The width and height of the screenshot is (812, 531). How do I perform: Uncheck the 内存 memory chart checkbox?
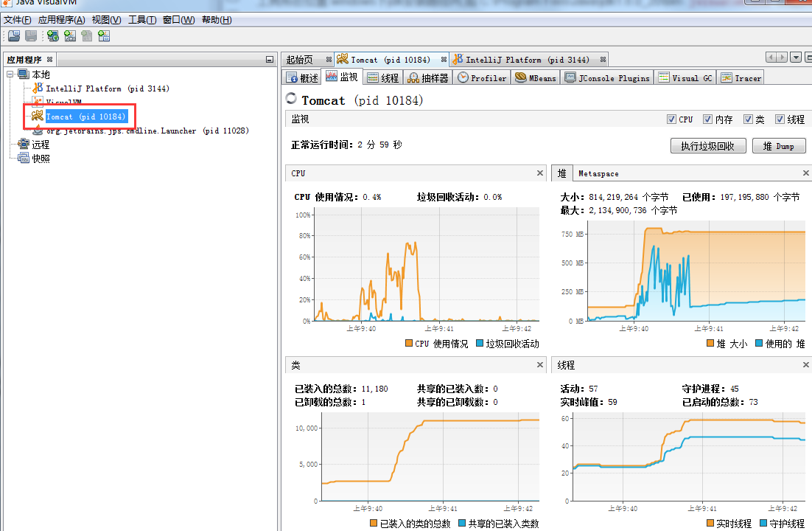(x=707, y=119)
